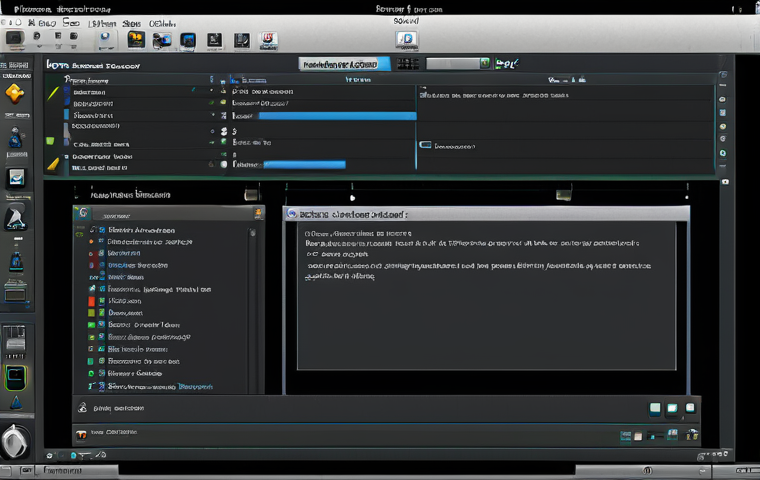Click the shorter blue progress bar in the last row
760x480 pixels.
(304, 164)
